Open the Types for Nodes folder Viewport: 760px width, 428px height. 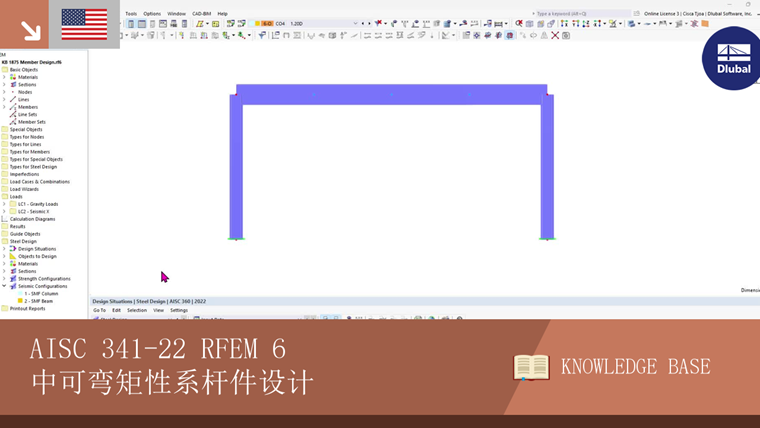[27, 137]
